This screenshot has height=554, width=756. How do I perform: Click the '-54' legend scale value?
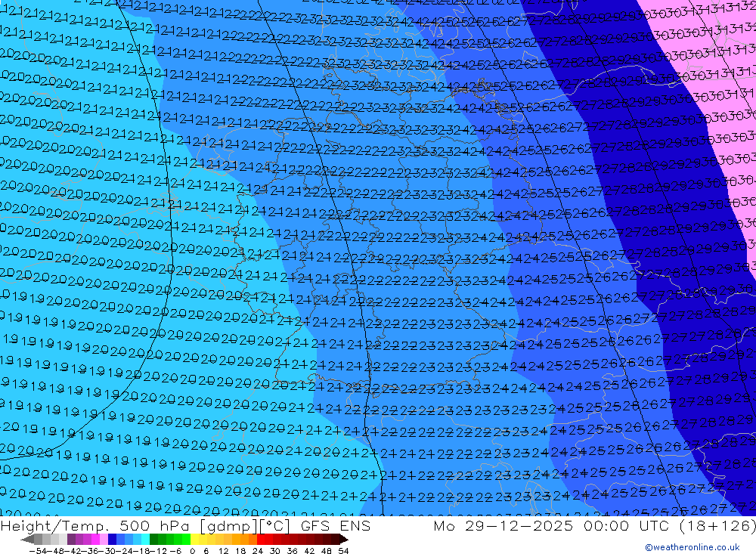(38, 551)
